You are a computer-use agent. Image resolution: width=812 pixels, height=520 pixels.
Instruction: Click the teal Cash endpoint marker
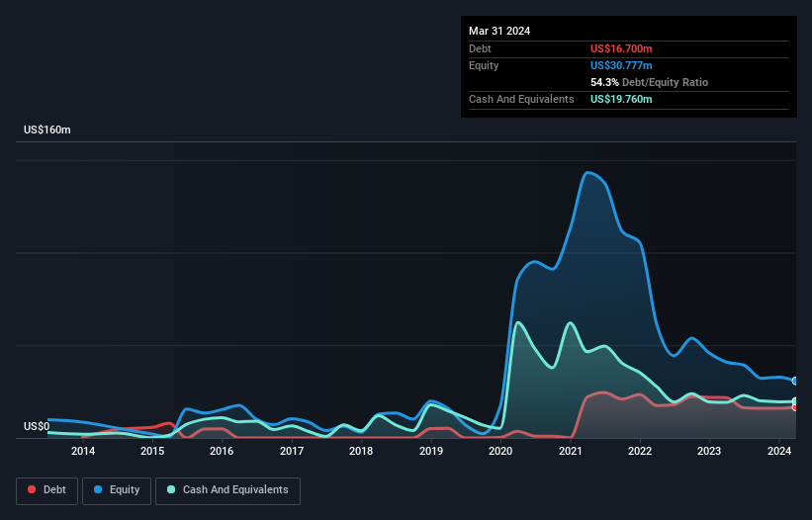(795, 401)
